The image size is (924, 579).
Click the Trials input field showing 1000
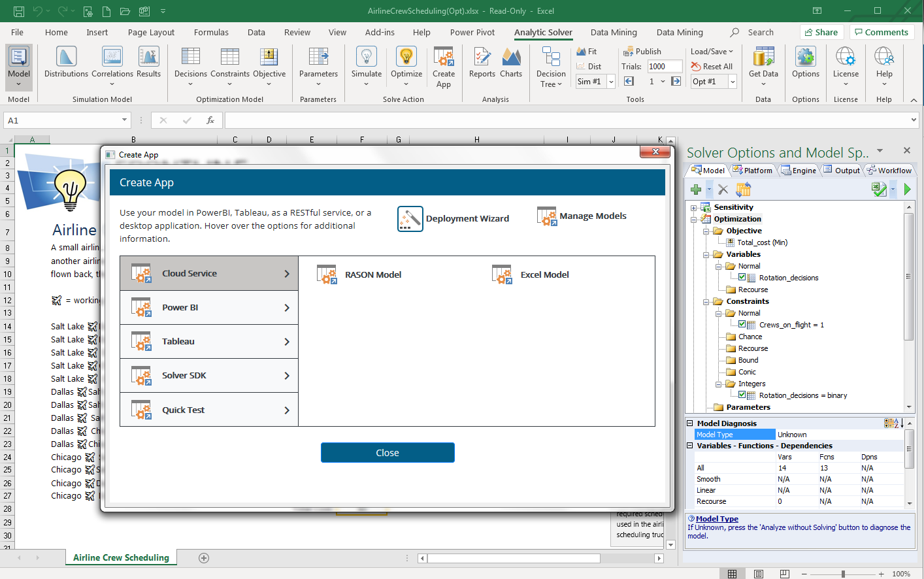(x=665, y=66)
